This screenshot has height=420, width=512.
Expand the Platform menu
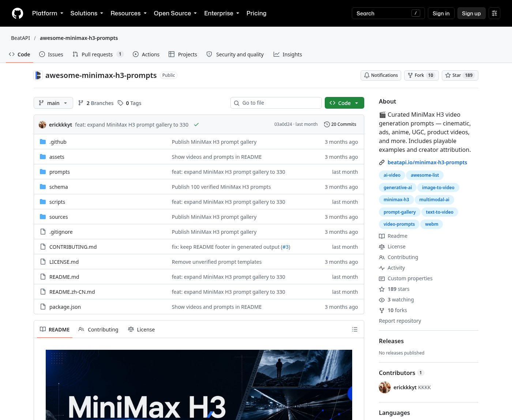48,13
